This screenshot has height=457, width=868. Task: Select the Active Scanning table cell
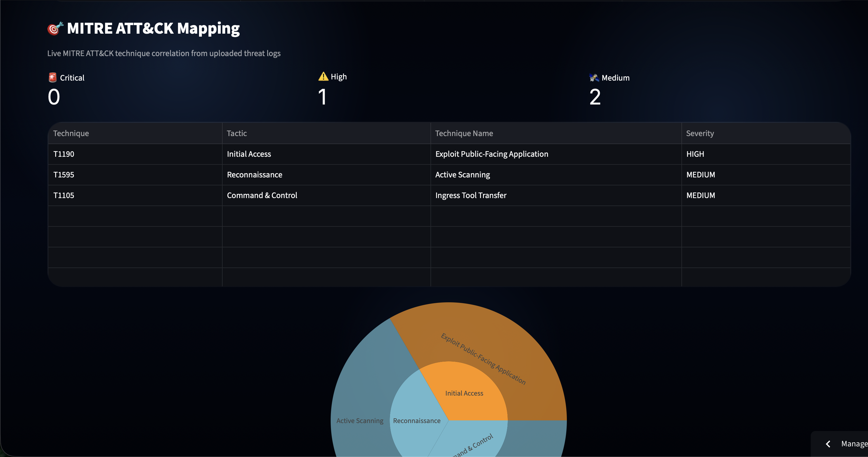pyautogui.click(x=556, y=174)
